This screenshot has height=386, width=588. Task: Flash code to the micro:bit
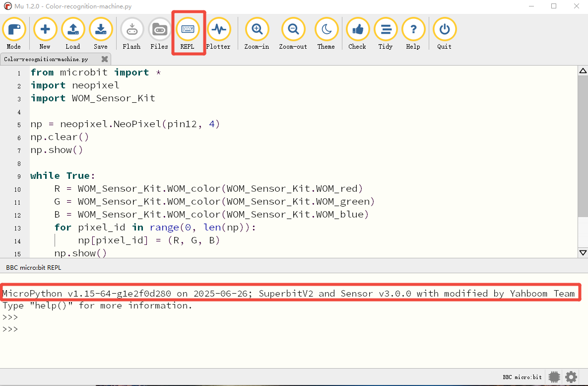pos(131,33)
